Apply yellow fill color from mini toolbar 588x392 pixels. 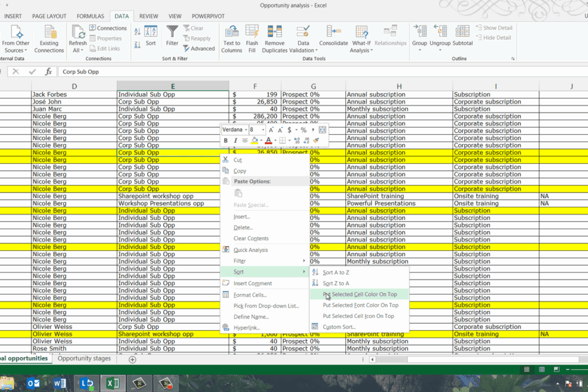255,140
